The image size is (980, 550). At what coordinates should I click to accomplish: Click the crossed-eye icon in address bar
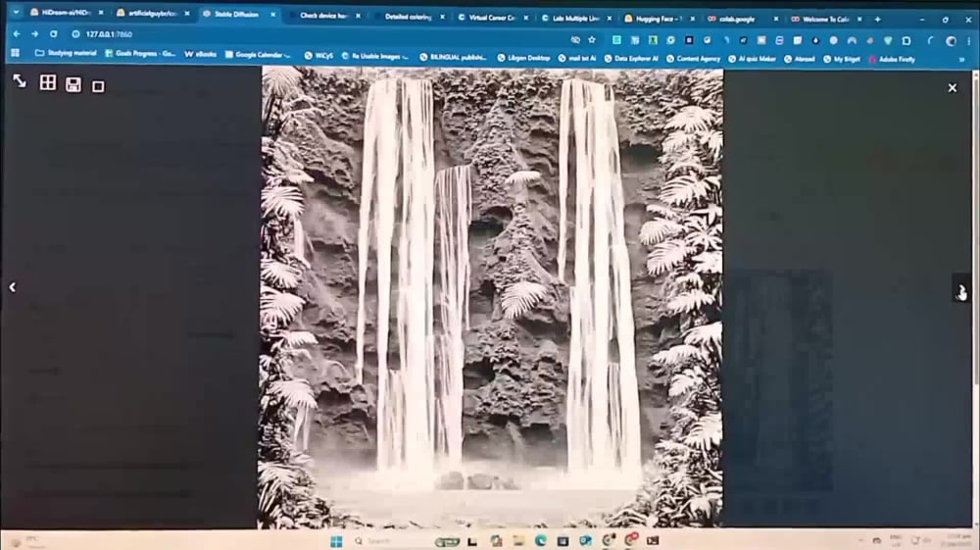(575, 39)
